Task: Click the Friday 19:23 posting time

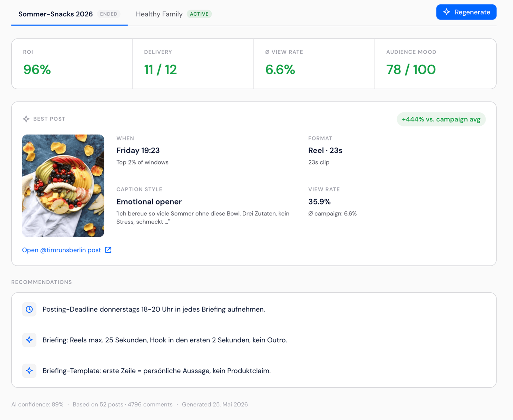Action: pyautogui.click(x=138, y=150)
